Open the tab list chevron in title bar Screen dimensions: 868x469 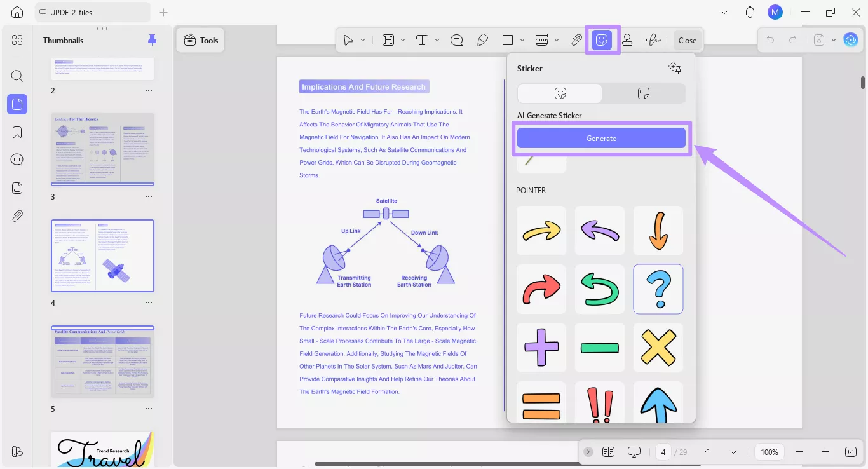[x=724, y=12]
